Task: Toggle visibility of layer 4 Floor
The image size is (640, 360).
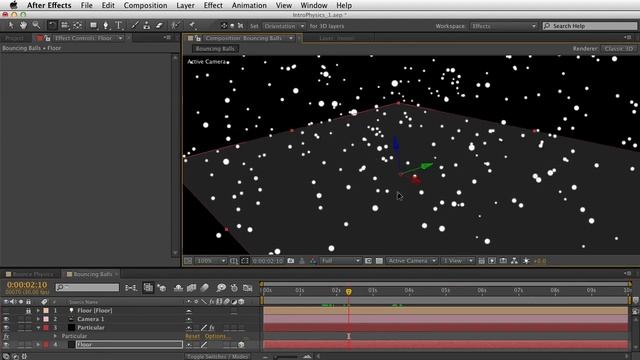Action: tap(6, 344)
